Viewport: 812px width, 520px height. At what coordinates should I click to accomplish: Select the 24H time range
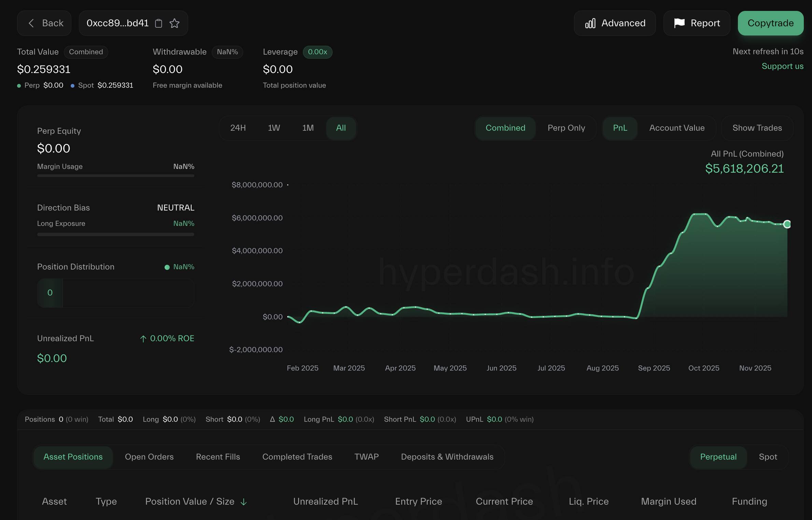(x=238, y=128)
